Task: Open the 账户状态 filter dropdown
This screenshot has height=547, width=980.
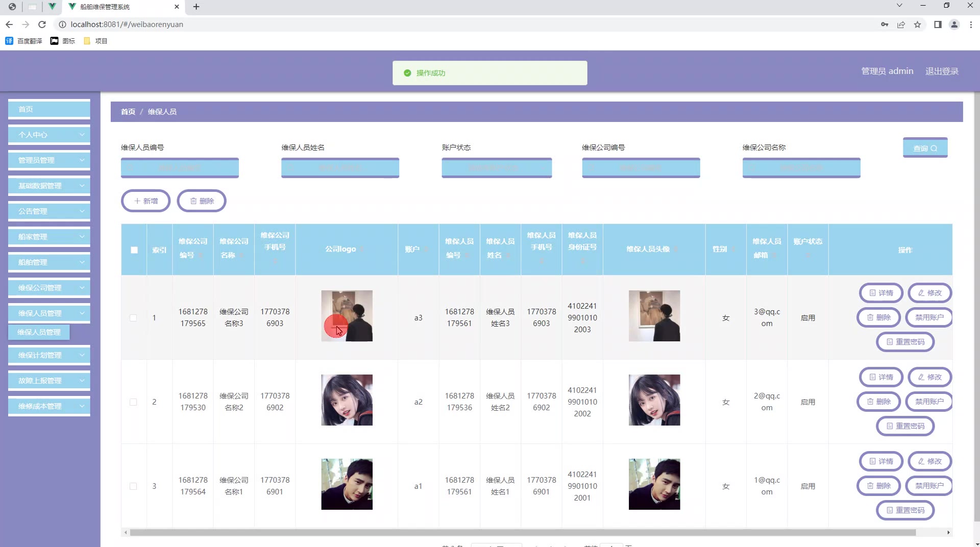Action: [x=497, y=168]
